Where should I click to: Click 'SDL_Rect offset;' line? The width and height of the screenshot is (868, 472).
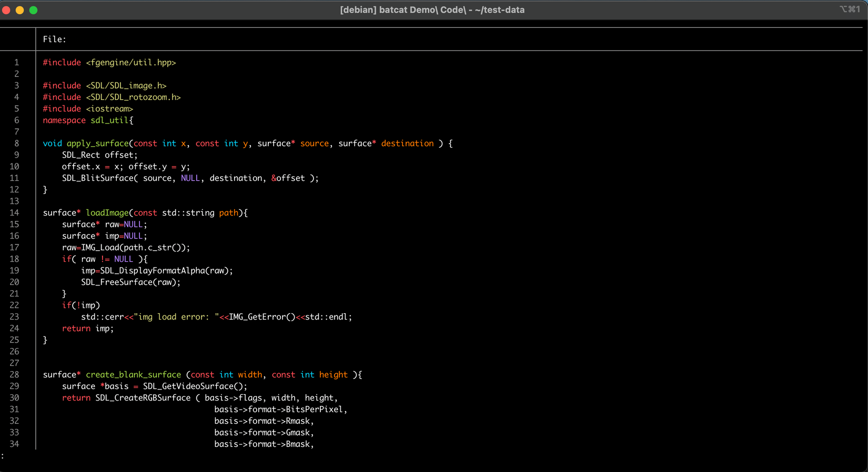coord(100,155)
